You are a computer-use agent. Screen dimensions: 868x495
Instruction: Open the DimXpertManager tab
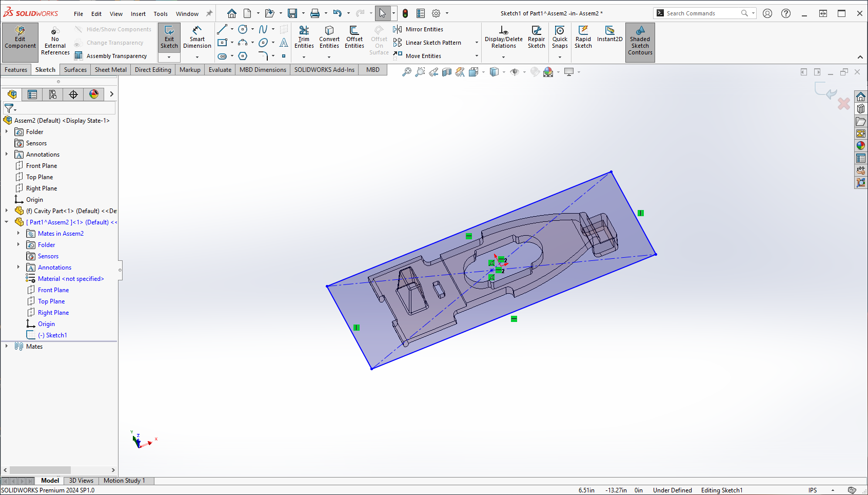73,94
